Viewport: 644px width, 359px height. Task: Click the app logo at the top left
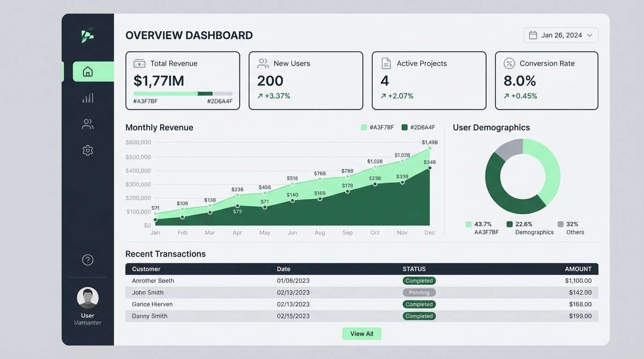tap(87, 35)
